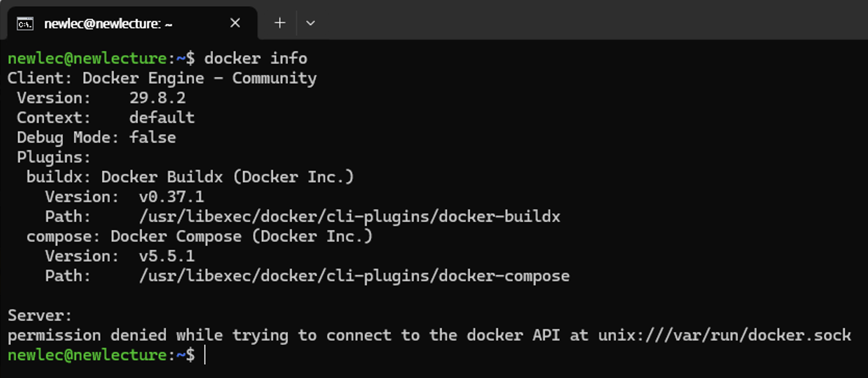
Task: Click the 'Plugins:' heading line
Action: click(x=54, y=157)
